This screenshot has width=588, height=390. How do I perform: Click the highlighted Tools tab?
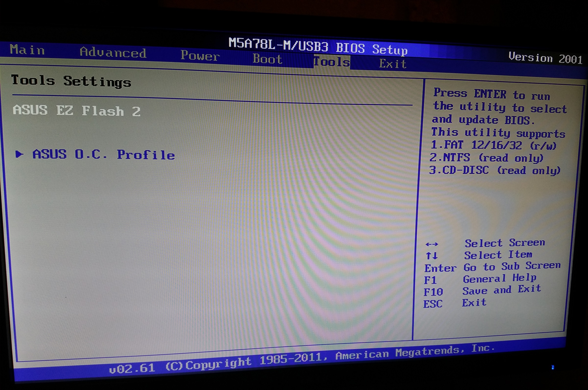(331, 62)
